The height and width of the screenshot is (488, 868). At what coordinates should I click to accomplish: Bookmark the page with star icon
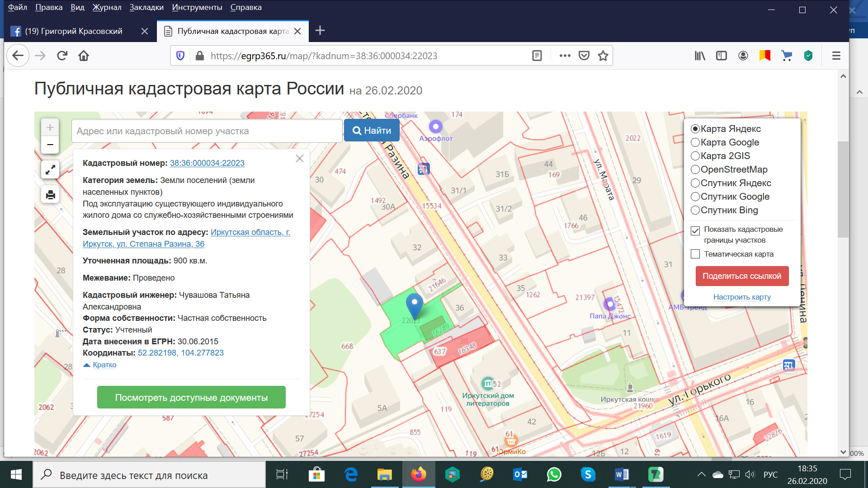click(x=603, y=56)
